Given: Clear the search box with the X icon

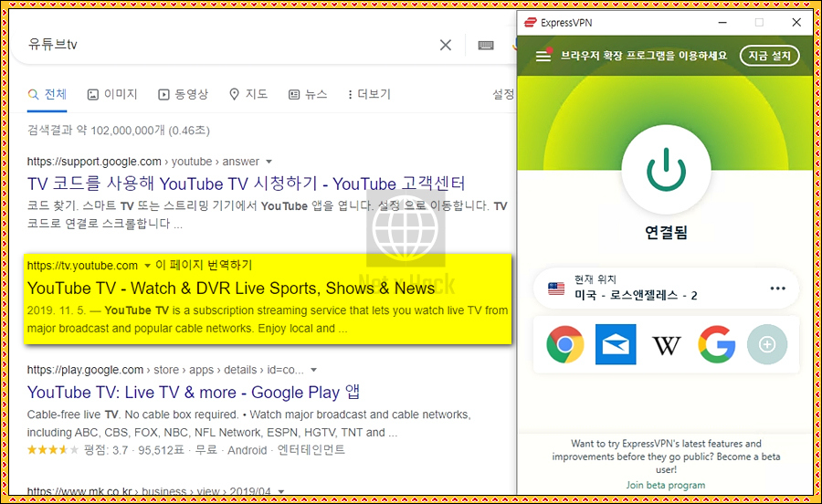Looking at the screenshot, I should pyautogui.click(x=446, y=45).
